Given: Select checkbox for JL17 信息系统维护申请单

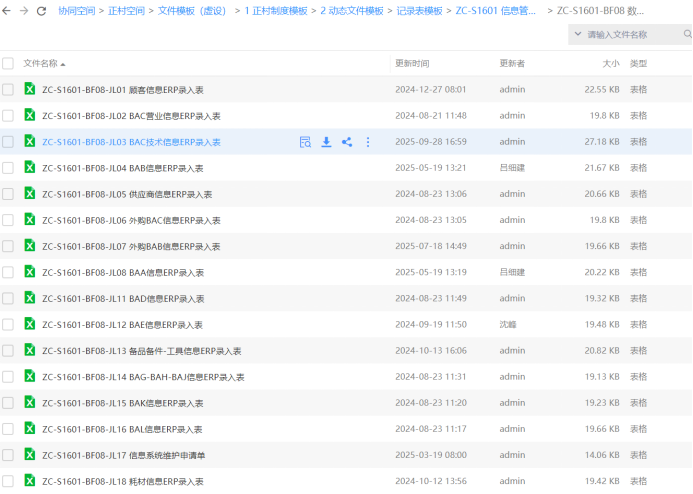Looking at the screenshot, I should coord(8,455).
